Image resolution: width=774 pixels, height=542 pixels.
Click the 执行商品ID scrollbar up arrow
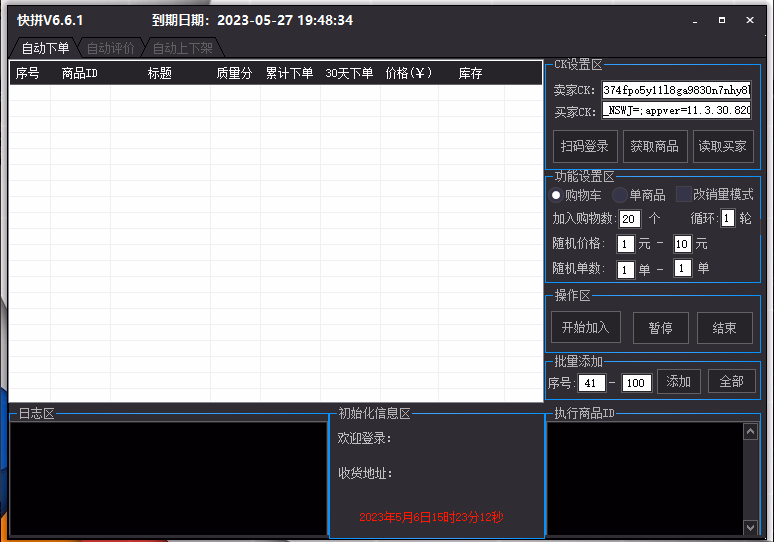coord(750,432)
